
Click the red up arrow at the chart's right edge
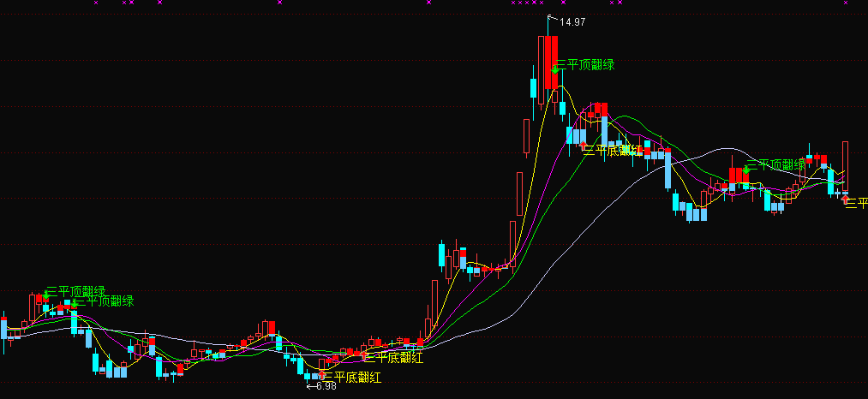point(846,199)
